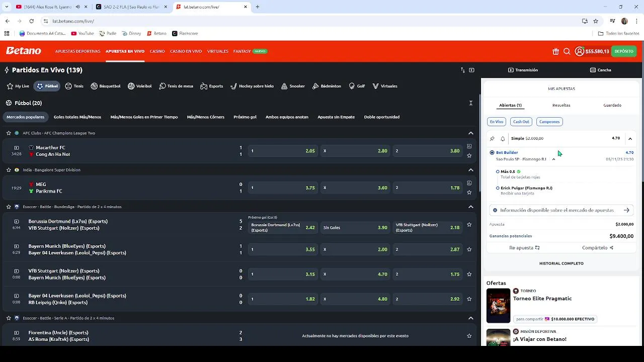Image resolution: width=644 pixels, height=362 pixels.
Task: Bookmark this page with Chrome star icon
Action: (x=596, y=21)
